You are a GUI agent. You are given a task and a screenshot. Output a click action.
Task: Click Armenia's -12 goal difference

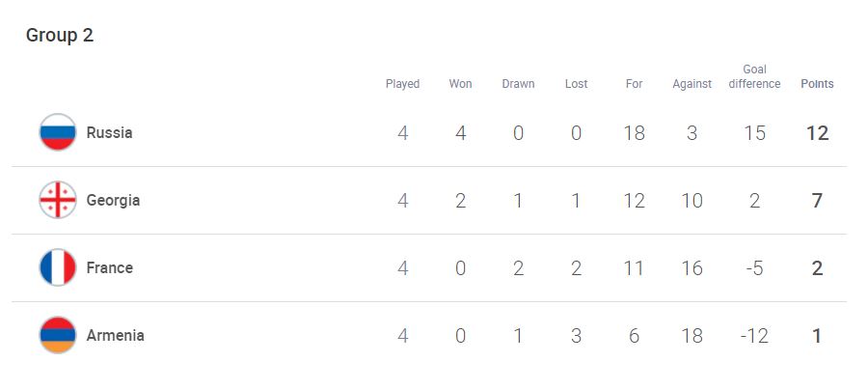point(754,336)
